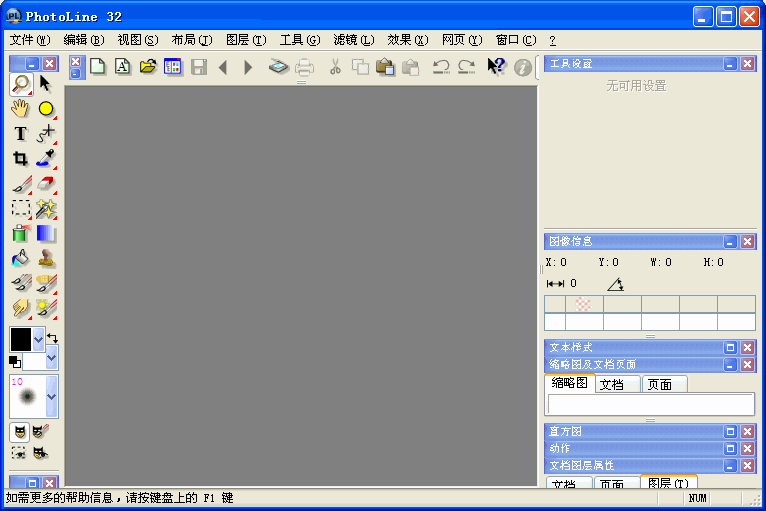Select the Zoom magnifier tool
The width and height of the screenshot is (766, 511).
click(21, 84)
